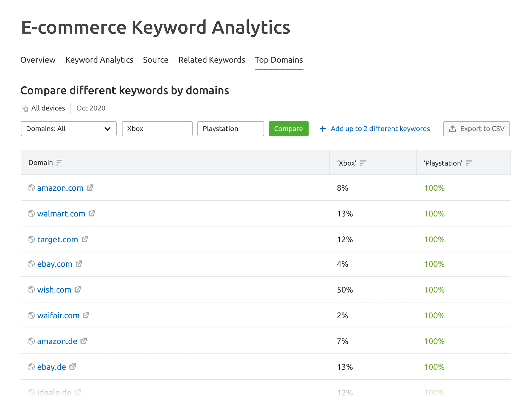Open the Domains: All dropdown
The height and width of the screenshot is (405, 532).
pos(69,129)
